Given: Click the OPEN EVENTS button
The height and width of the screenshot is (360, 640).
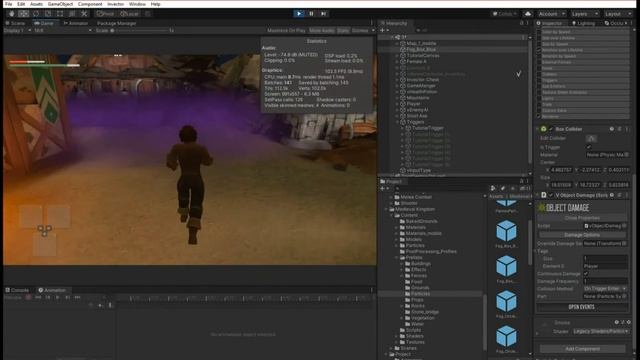Looking at the screenshot, I should click(x=582, y=307).
